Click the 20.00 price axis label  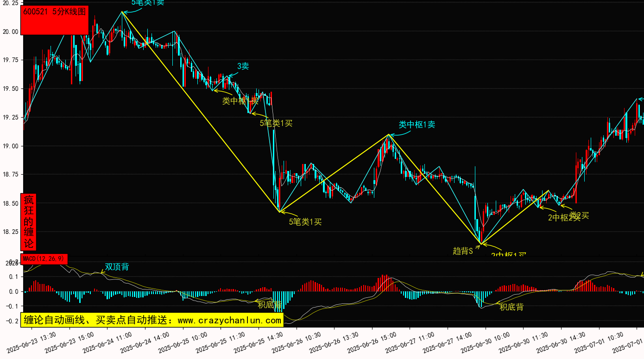coord(10,31)
